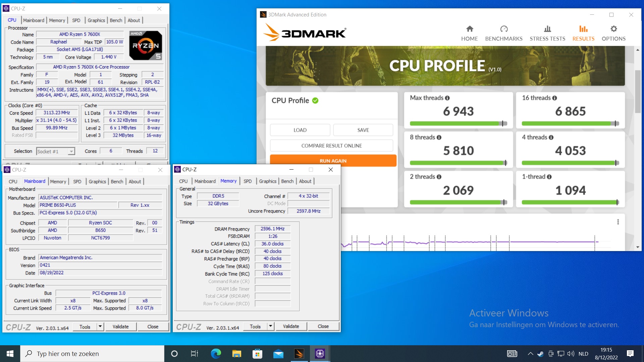Select '2596.1 MHz' DRAM frequency value

click(272, 229)
